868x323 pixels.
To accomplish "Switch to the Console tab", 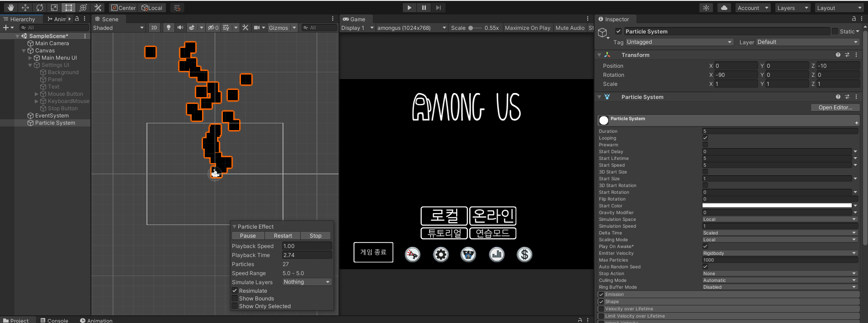I will pyautogui.click(x=54, y=320).
